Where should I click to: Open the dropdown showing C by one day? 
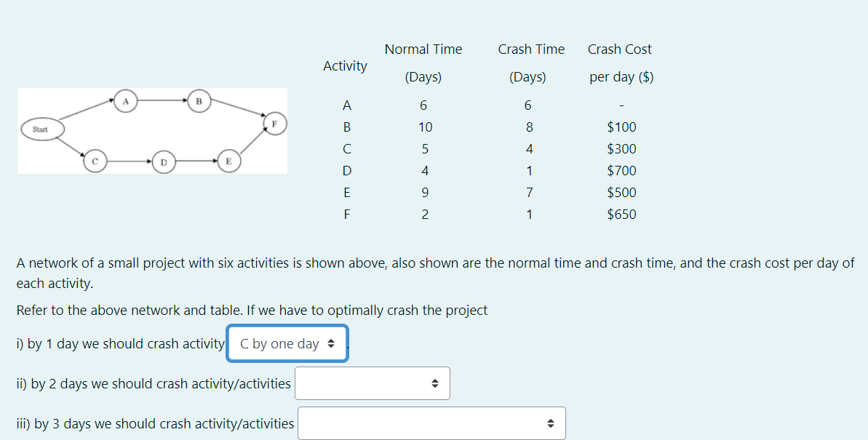287,343
